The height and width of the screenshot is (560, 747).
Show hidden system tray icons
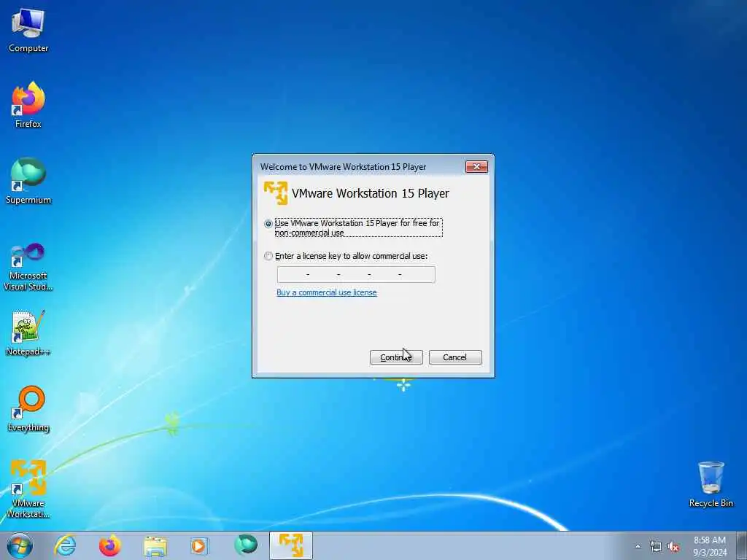(x=638, y=546)
